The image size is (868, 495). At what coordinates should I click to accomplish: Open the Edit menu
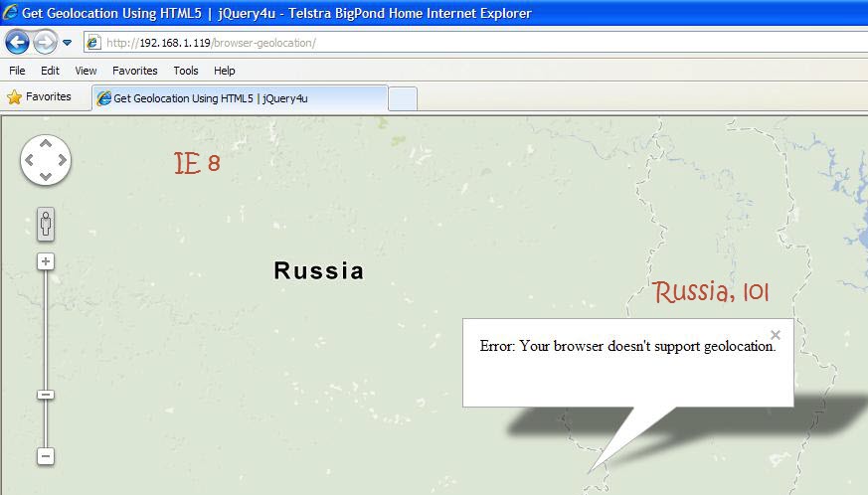point(50,71)
